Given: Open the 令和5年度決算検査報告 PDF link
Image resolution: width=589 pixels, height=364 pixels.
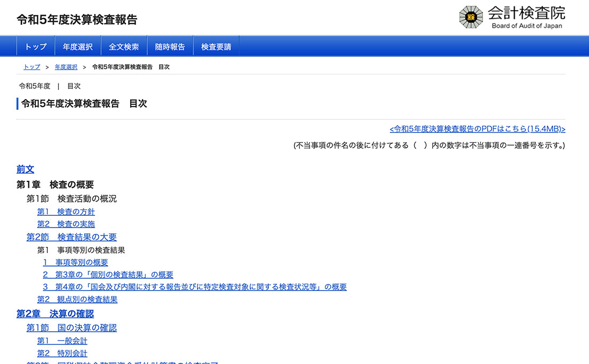Looking at the screenshot, I should point(477,129).
